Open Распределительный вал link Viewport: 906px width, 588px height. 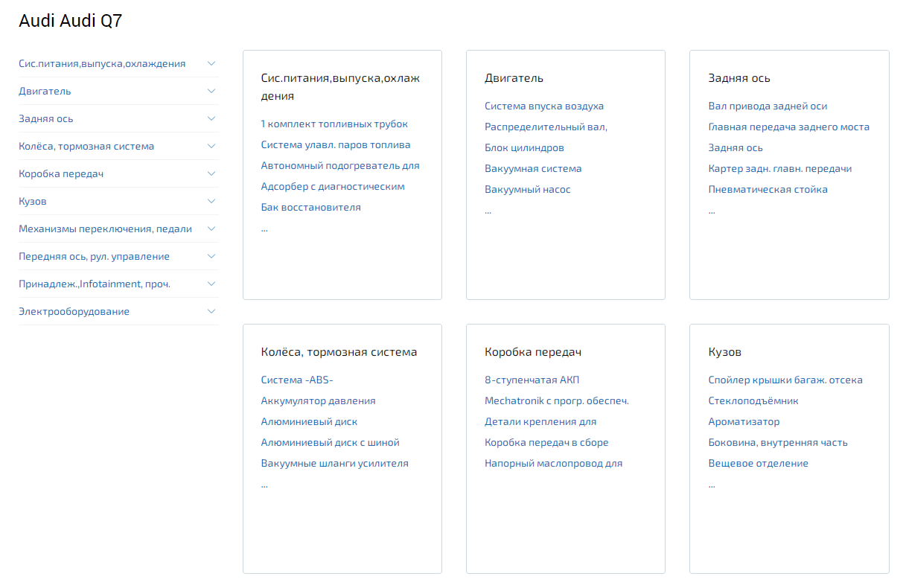coord(546,127)
